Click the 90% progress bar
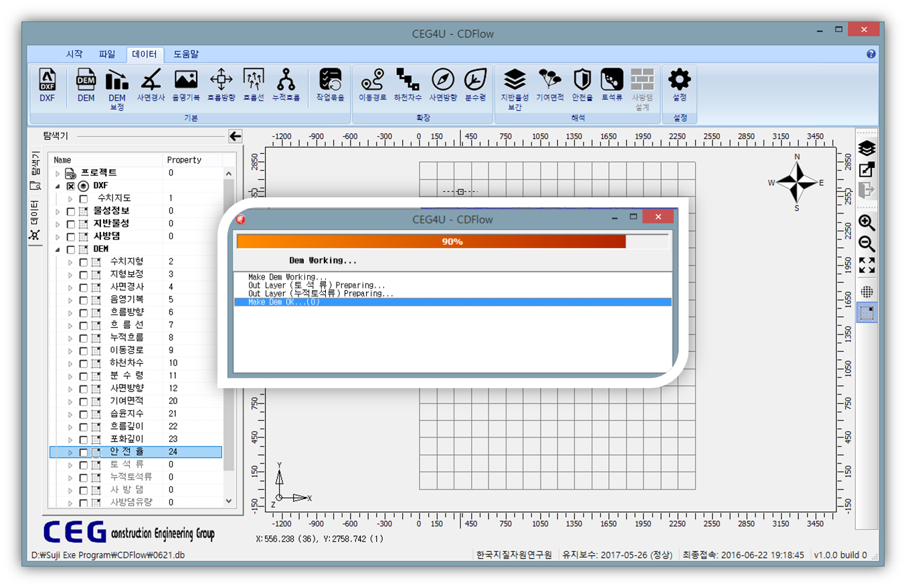Screen dimensions: 906x588 click(x=452, y=241)
